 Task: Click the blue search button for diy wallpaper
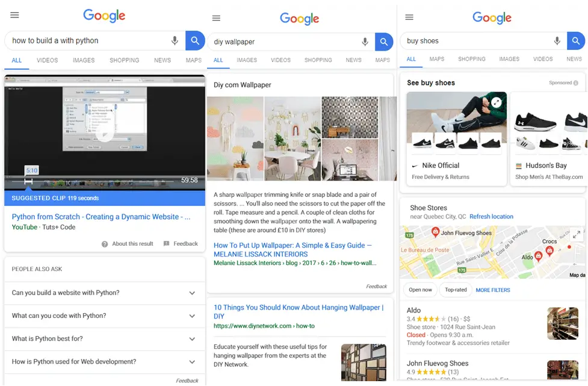coord(384,42)
